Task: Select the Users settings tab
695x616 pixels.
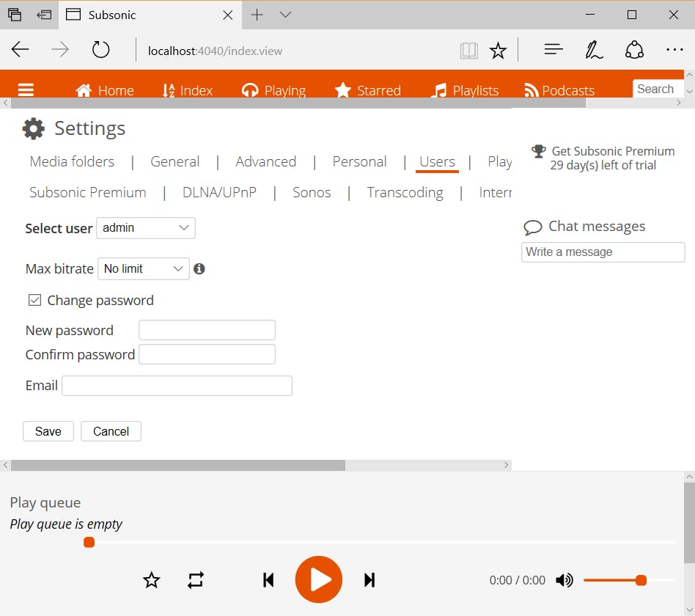Action: coord(438,161)
